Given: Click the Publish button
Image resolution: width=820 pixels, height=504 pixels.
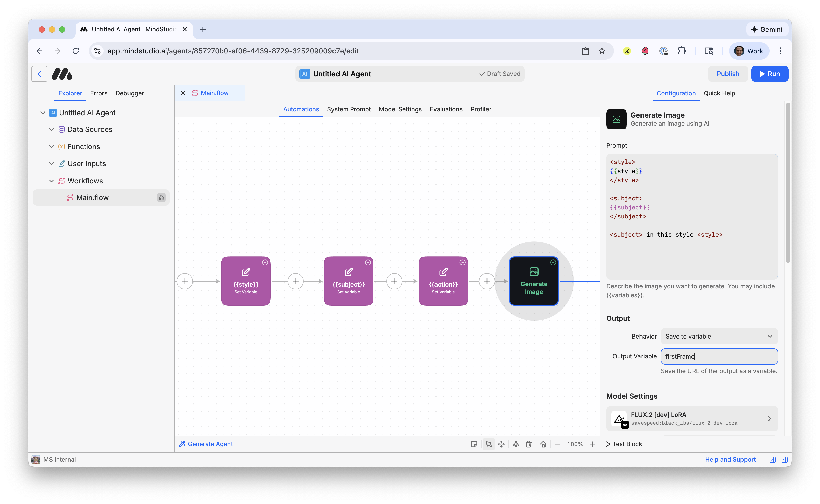Looking at the screenshot, I should 728,74.
